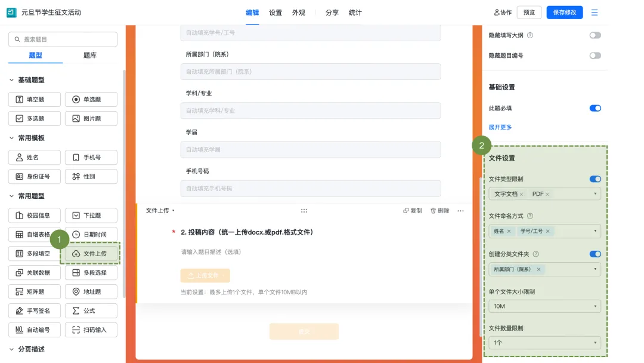Open the 协作 collaboration option
The image size is (644, 363).
pyautogui.click(x=503, y=13)
